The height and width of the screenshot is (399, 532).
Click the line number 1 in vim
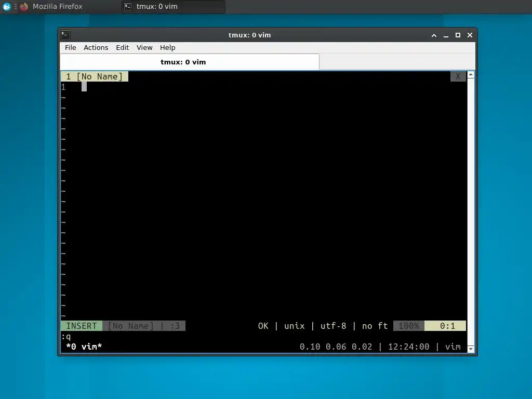[x=63, y=87]
